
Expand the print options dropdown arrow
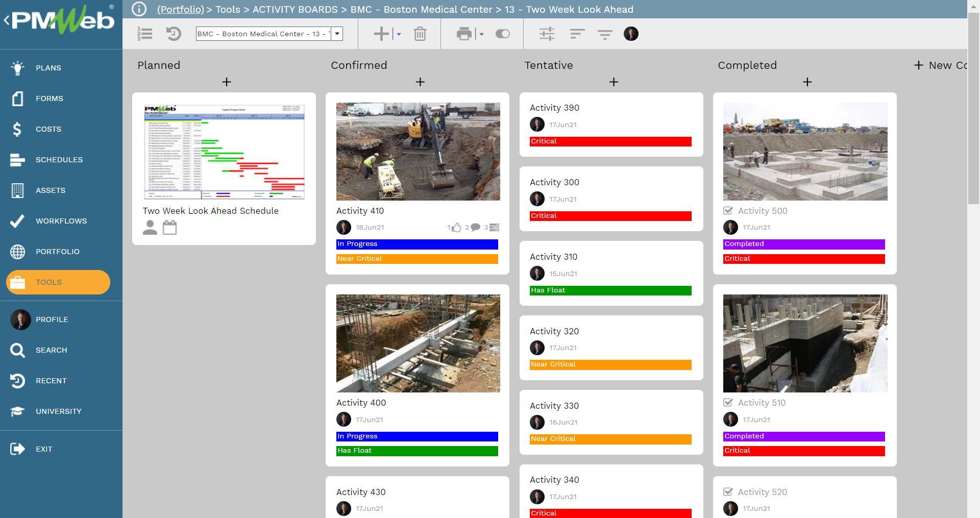[x=481, y=34]
